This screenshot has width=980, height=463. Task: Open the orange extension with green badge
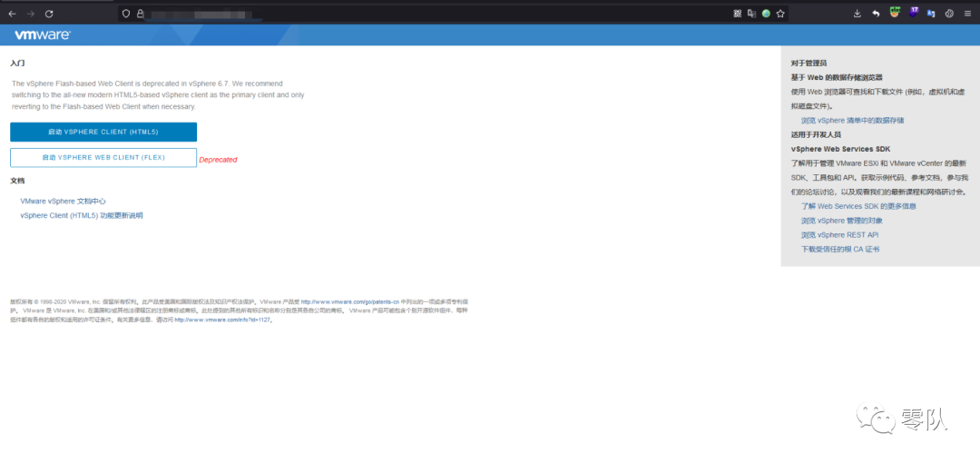coord(895,13)
